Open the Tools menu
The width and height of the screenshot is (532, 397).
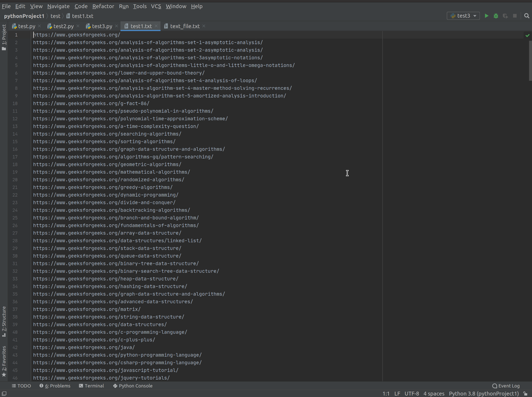[x=140, y=6]
